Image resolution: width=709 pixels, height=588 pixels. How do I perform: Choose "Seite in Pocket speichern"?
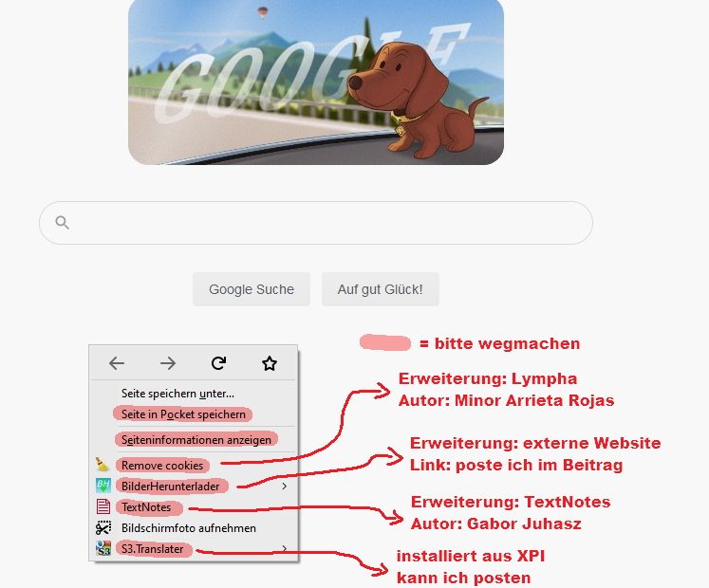pos(183,414)
